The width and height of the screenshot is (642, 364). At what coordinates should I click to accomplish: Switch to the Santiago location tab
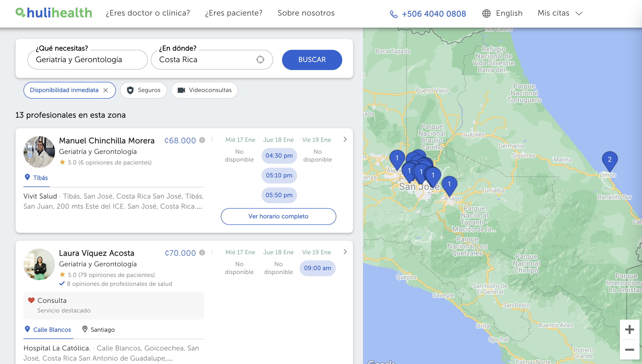point(98,329)
